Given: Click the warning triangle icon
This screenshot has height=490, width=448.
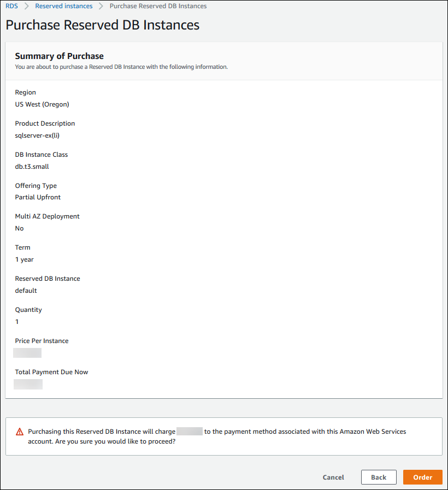Looking at the screenshot, I should [x=20, y=432].
